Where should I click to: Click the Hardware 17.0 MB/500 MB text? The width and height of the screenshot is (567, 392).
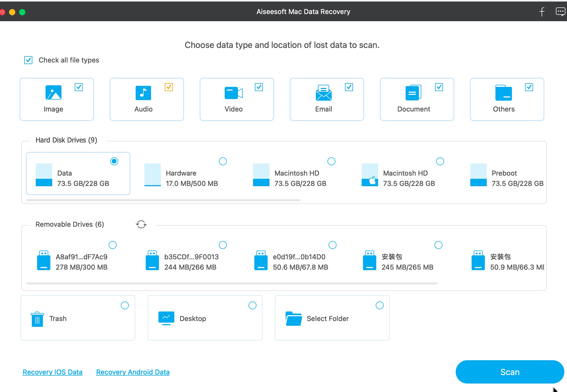192,184
